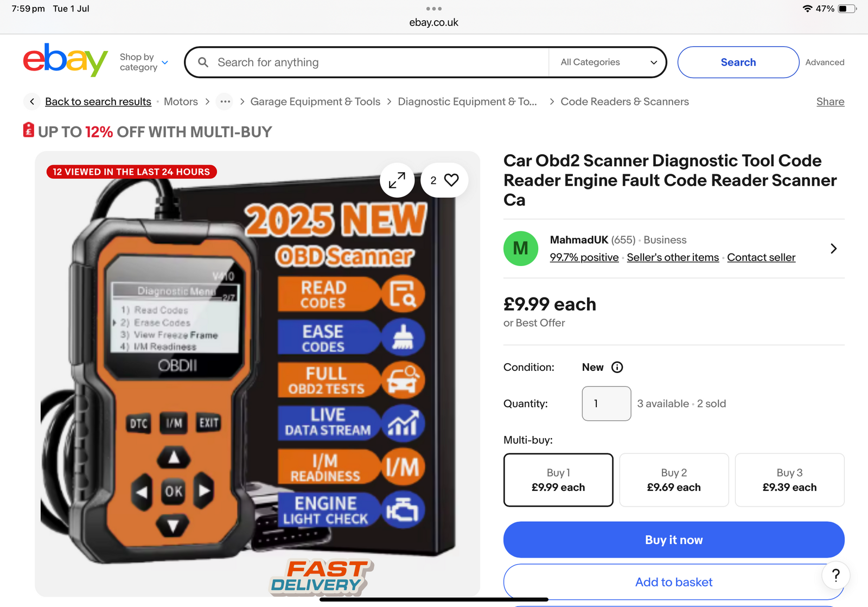Open seller details chevron arrow
Screen dimensions: 868x607
tap(834, 249)
